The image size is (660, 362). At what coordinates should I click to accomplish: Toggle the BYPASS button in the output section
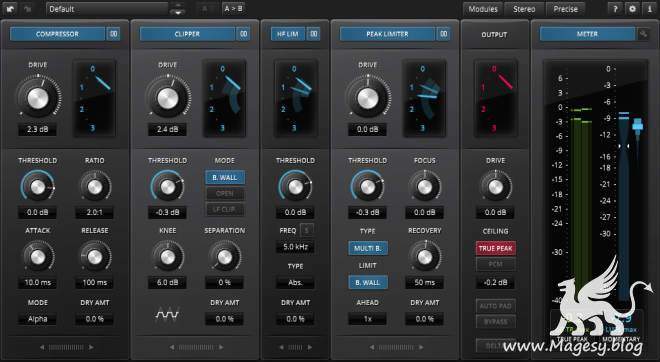(495, 322)
